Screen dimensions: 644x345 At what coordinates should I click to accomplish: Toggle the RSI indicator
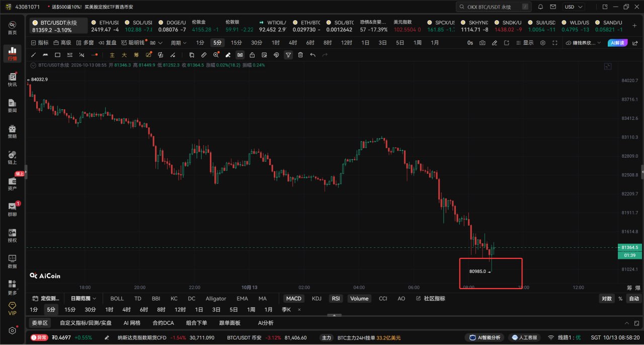(336, 299)
